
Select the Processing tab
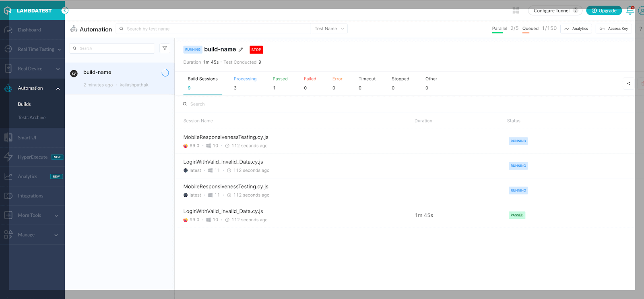tap(245, 83)
